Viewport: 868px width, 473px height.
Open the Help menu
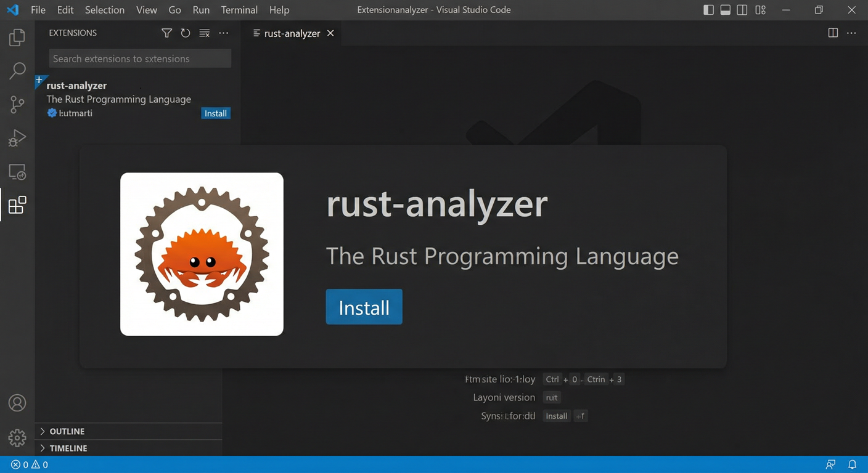(279, 10)
